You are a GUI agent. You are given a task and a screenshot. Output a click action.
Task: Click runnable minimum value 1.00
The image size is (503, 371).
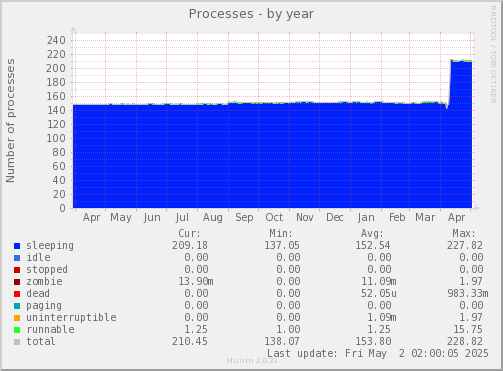[288, 329]
